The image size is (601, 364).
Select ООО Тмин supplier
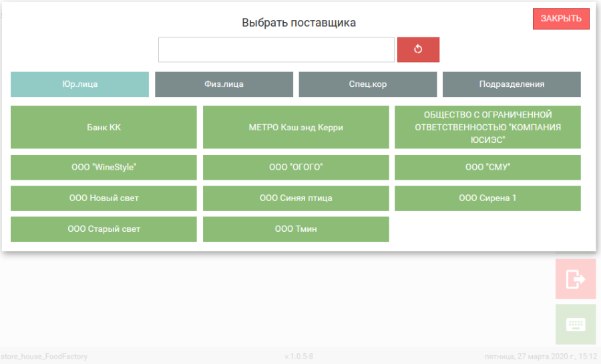pos(296,229)
